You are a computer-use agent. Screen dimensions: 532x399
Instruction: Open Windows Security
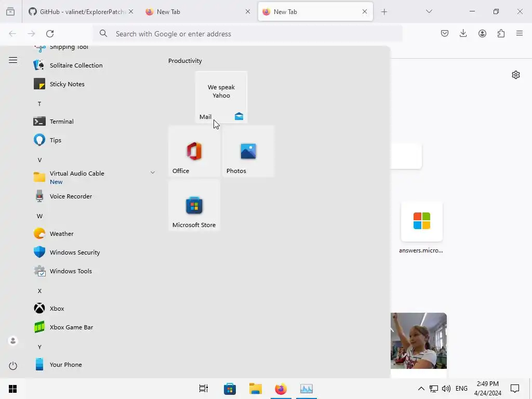point(94,252)
